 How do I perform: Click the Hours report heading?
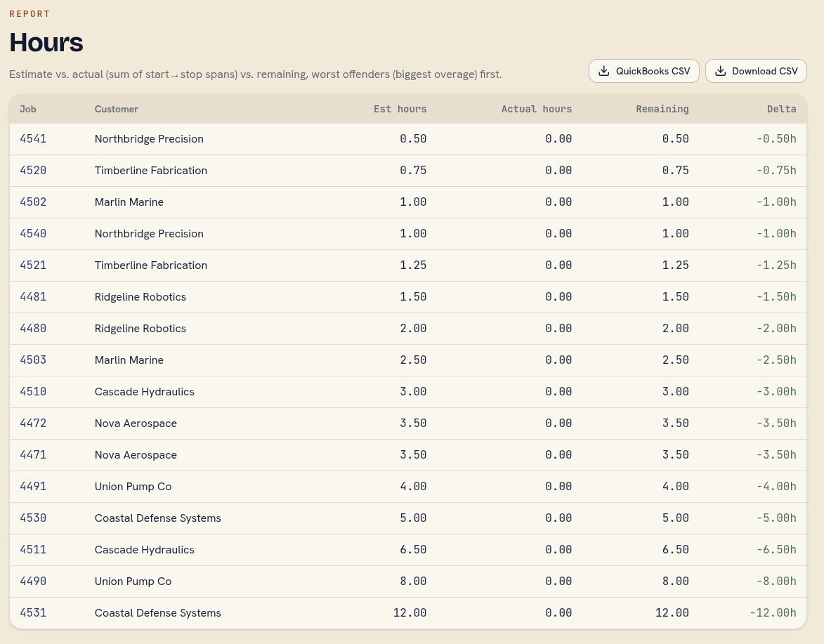(46, 42)
